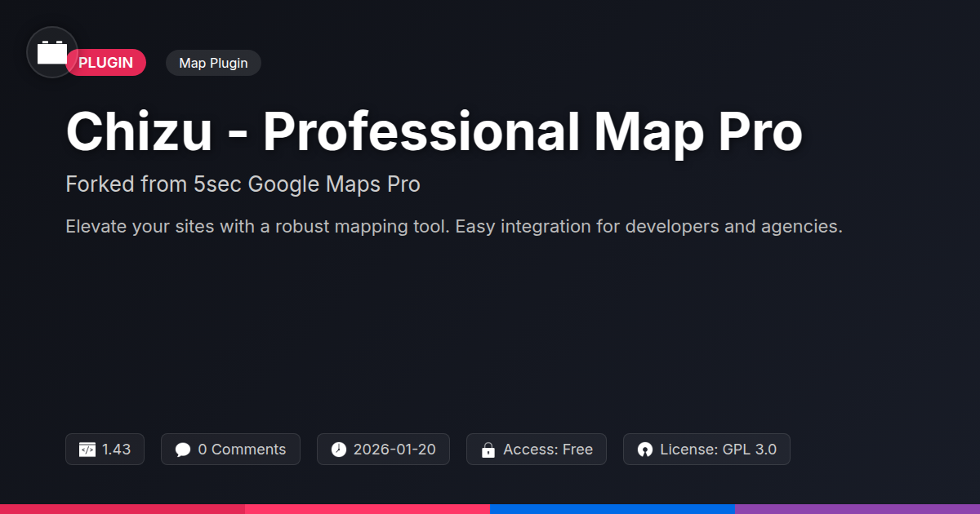Screen dimensions: 980x514
Task: Click the speech bubble comments icon
Action: point(183,450)
